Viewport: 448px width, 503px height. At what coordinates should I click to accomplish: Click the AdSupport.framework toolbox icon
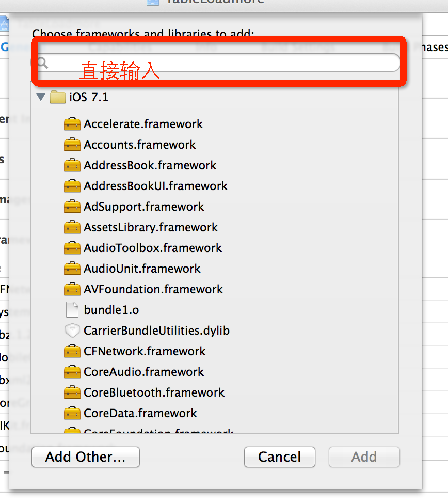tap(72, 206)
